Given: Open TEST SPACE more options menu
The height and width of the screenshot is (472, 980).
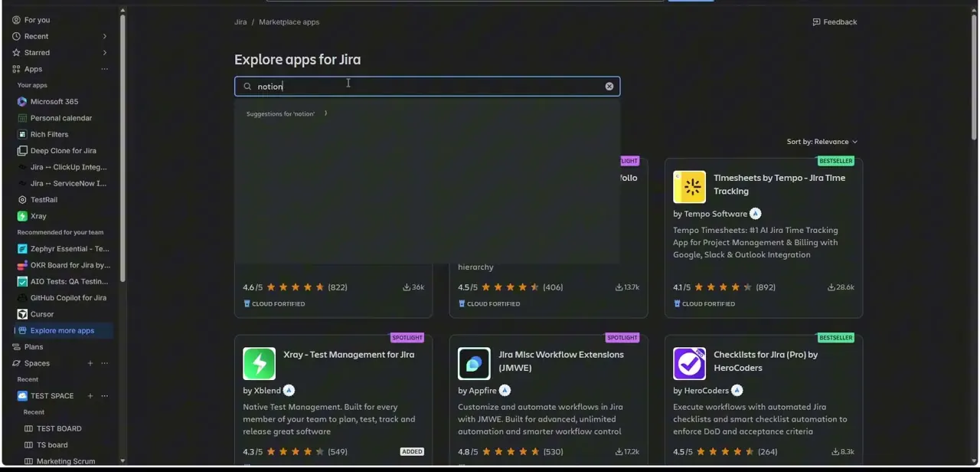Looking at the screenshot, I should click(105, 396).
